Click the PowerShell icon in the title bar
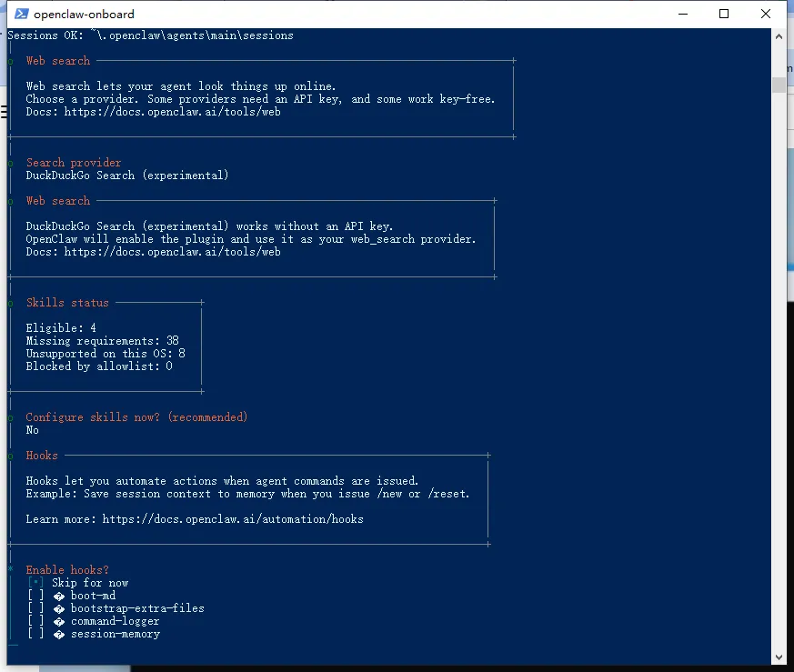The height and width of the screenshot is (672, 794). click(21, 14)
